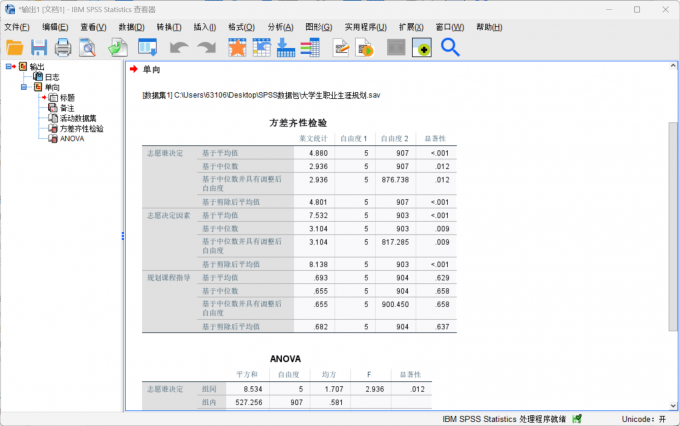Open the 编辑(E) menu
Viewport: 680px width, 426px height.
[55, 27]
